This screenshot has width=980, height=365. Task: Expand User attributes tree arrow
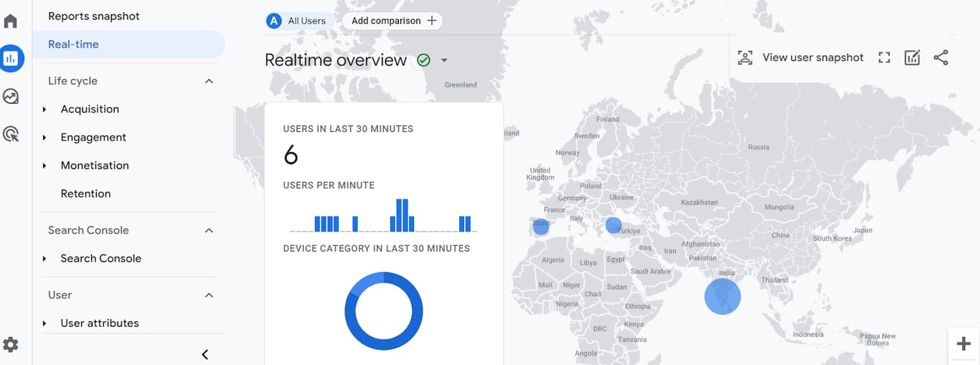click(44, 323)
